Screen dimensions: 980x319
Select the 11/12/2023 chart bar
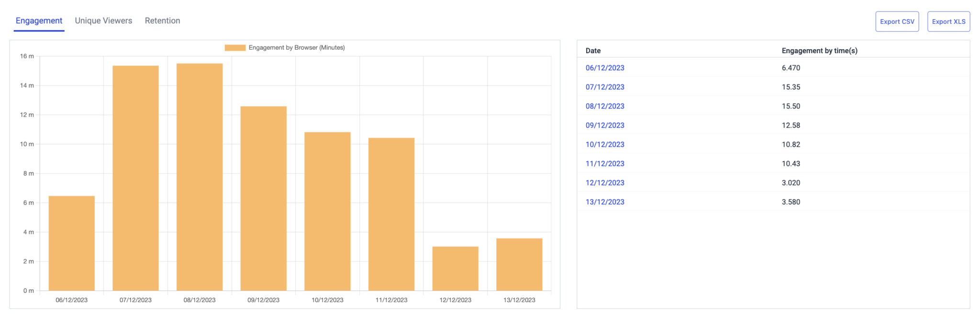pyautogui.click(x=391, y=214)
